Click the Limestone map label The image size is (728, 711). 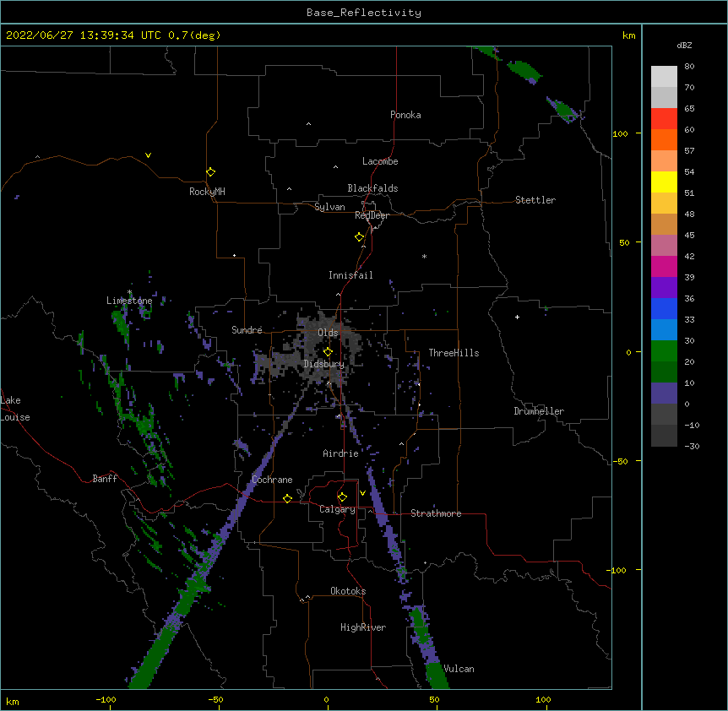[129, 301]
